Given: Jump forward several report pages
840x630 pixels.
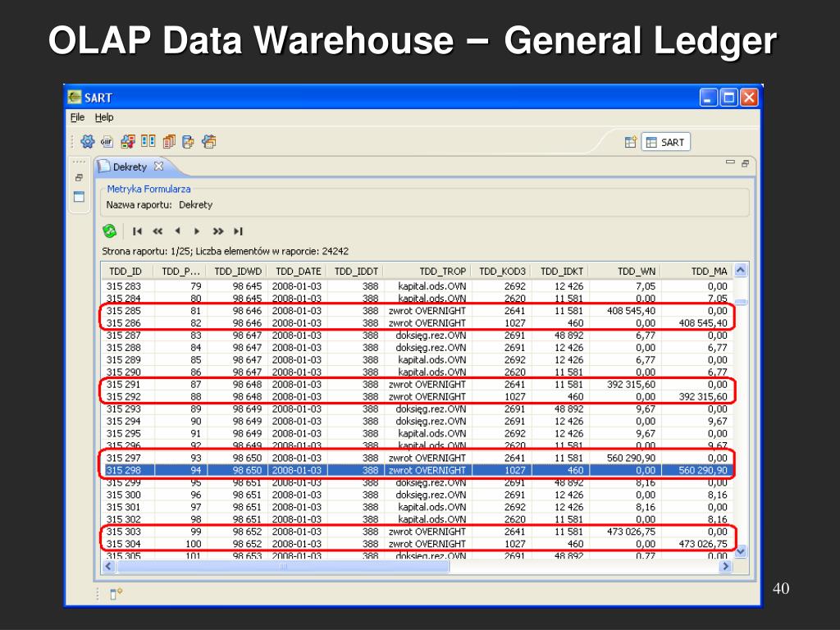Looking at the screenshot, I should [217, 231].
